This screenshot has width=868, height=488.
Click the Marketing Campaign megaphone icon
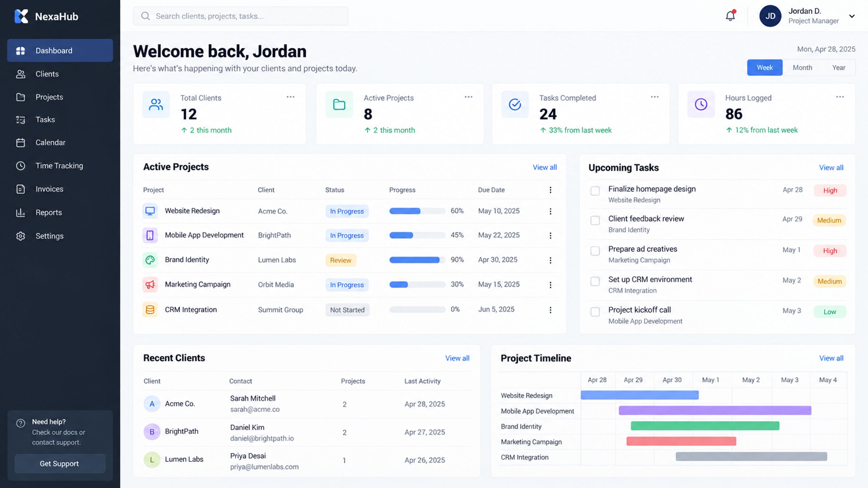point(150,285)
